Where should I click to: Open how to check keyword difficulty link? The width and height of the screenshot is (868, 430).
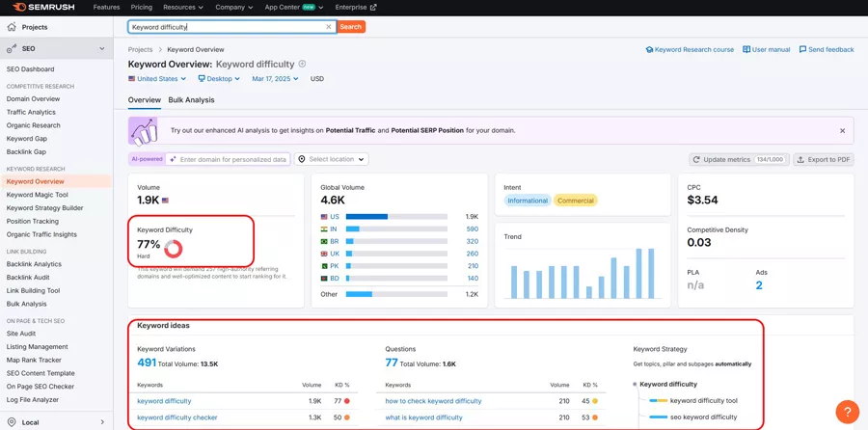coord(433,401)
